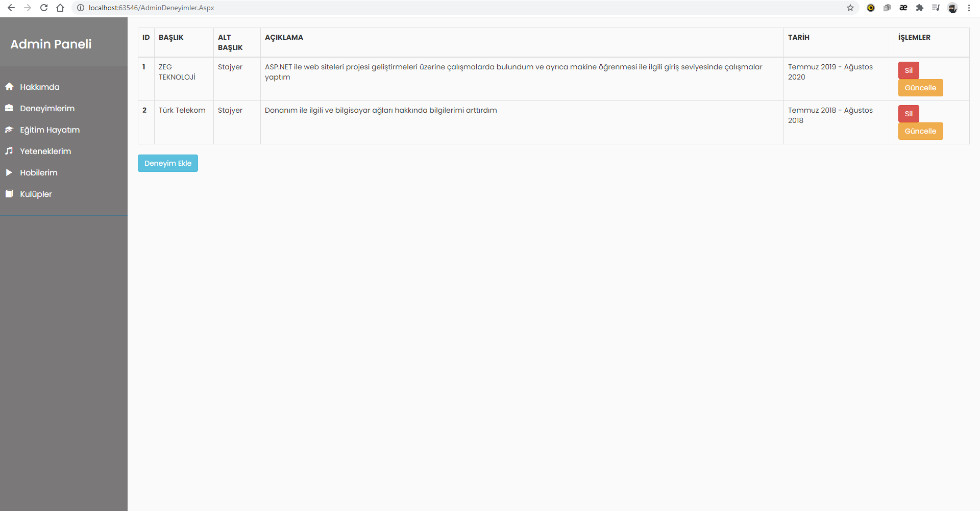Click the graduation cap icon beside Eğitim Hayatım
This screenshot has height=511, width=980.
pos(9,130)
